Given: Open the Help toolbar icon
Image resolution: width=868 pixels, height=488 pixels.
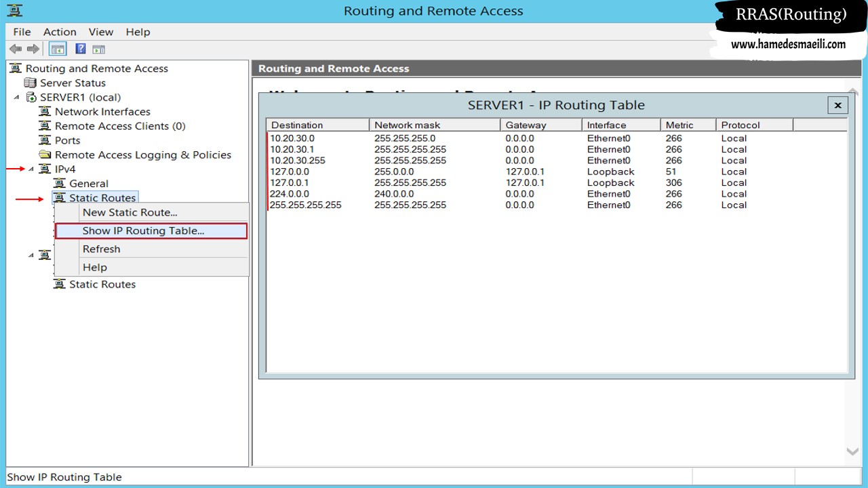Looking at the screenshot, I should pos(81,49).
